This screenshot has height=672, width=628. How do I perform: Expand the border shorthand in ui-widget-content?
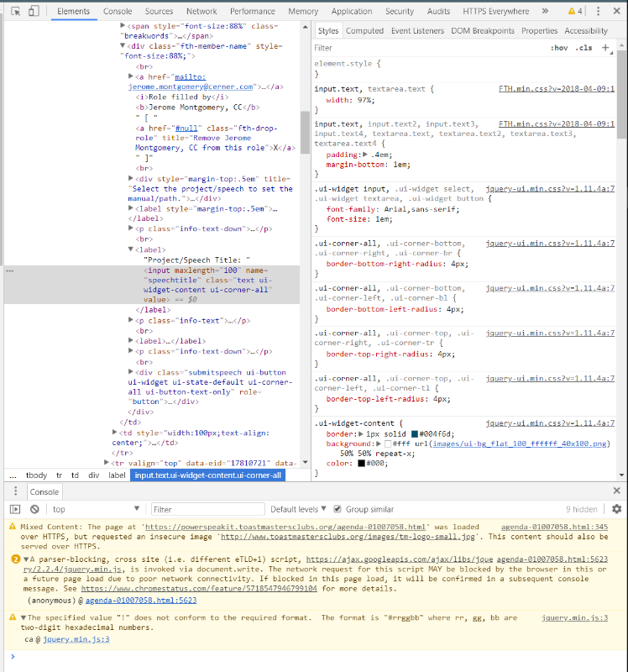361,433
